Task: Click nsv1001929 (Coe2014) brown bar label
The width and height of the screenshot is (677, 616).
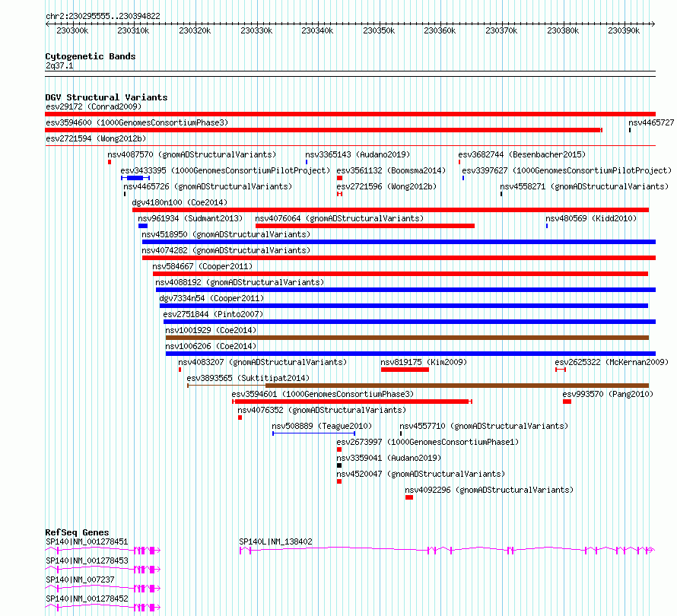Action: pyautogui.click(x=211, y=330)
